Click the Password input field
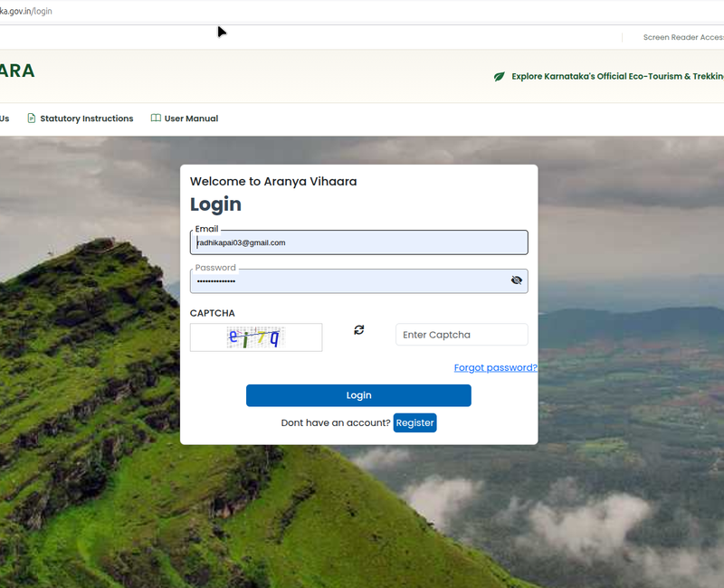 point(358,281)
